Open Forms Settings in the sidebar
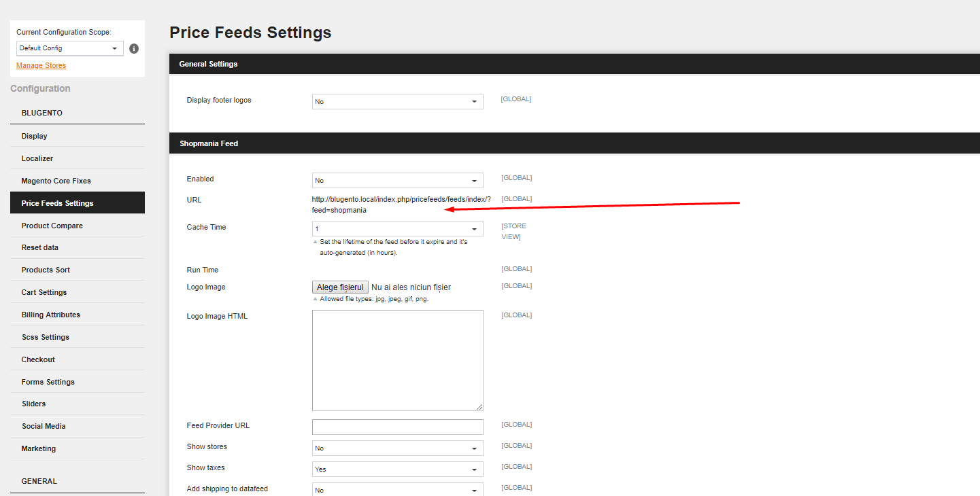Viewport: 980px width, 496px height. point(78,382)
